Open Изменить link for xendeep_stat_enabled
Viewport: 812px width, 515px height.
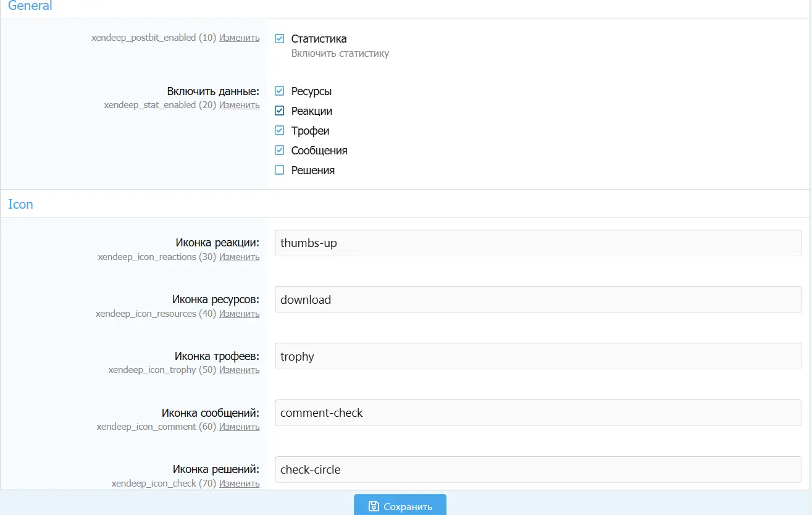pyautogui.click(x=239, y=105)
